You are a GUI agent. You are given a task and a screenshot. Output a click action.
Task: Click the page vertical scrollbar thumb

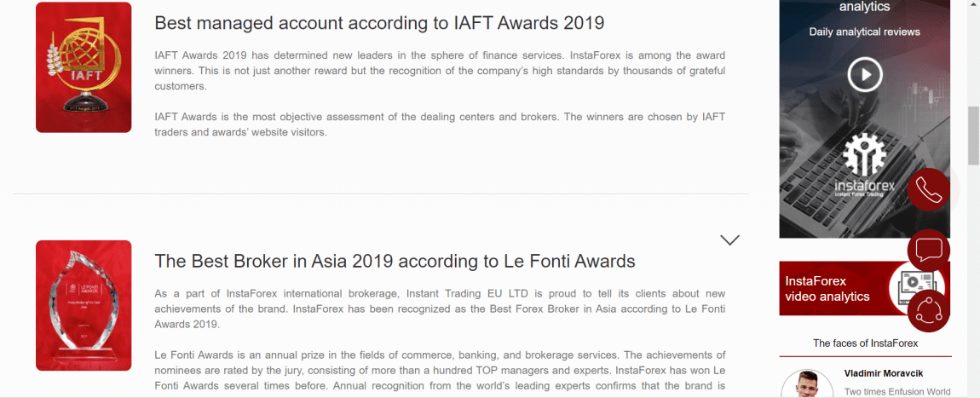pos(973,136)
